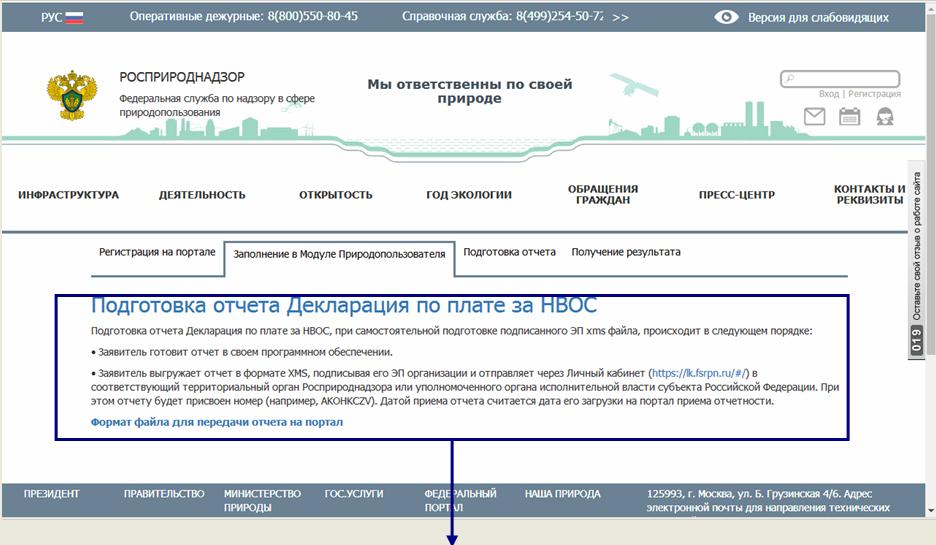Open the lk.fsrpn.ru personal cabinet link
Viewport: 936px width, 545px height.
pos(701,372)
